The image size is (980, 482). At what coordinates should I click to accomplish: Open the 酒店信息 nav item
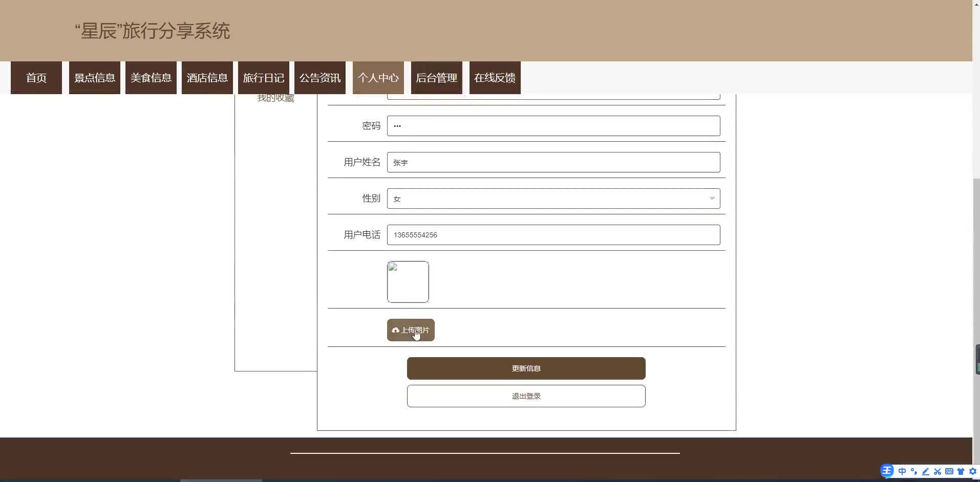tap(207, 78)
